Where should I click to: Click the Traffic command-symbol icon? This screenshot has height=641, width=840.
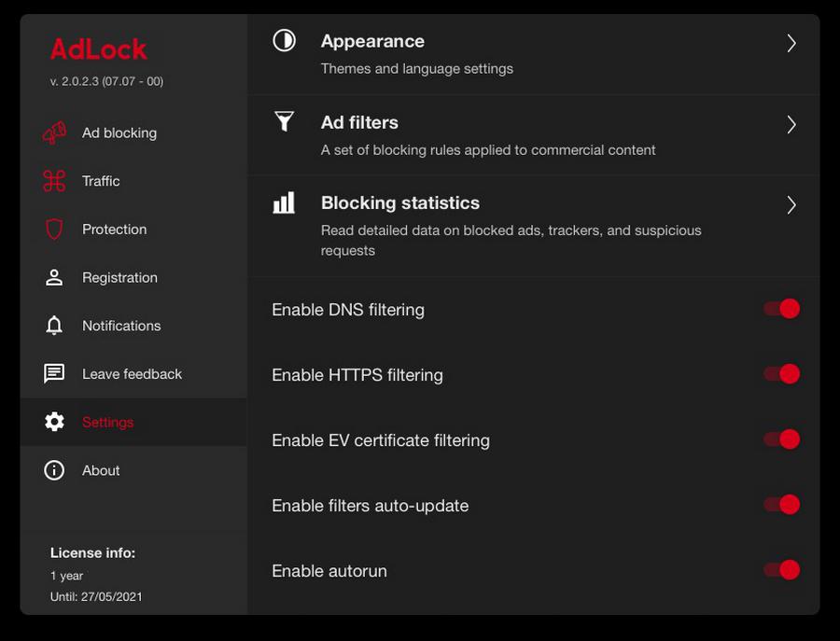54,180
